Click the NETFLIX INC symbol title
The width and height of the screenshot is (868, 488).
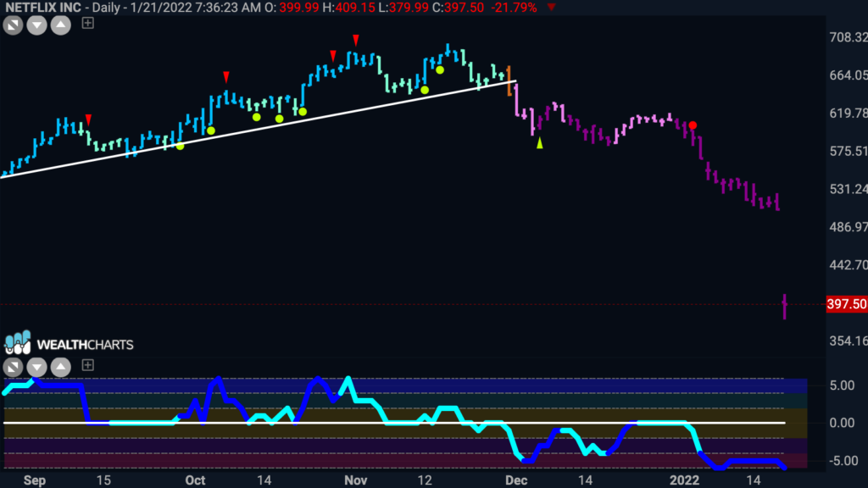pos(43,8)
